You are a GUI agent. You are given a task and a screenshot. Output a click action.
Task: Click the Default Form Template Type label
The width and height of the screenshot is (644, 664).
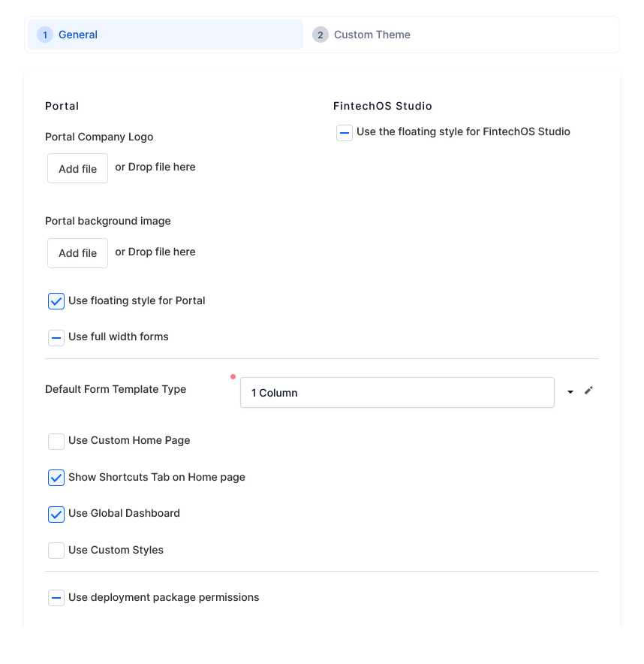coord(116,389)
